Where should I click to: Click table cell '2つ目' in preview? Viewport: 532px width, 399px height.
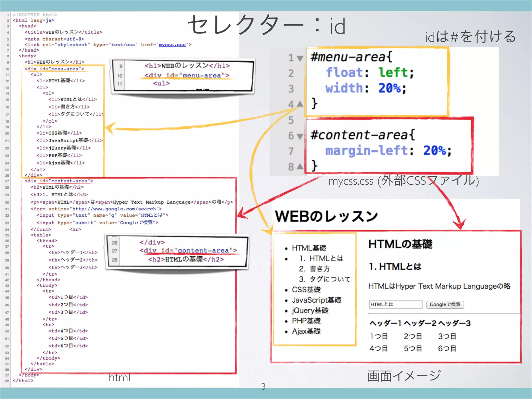click(413, 336)
